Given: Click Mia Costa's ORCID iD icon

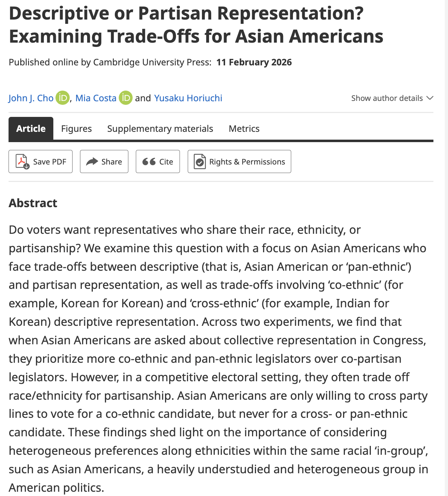Looking at the screenshot, I should click(126, 98).
